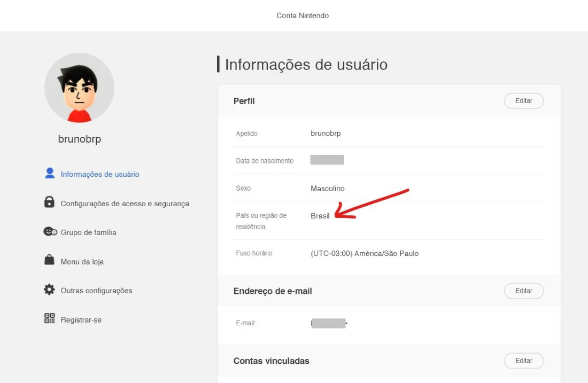
Task: Open Menu da loja
Action: click(x=82, y=262)
